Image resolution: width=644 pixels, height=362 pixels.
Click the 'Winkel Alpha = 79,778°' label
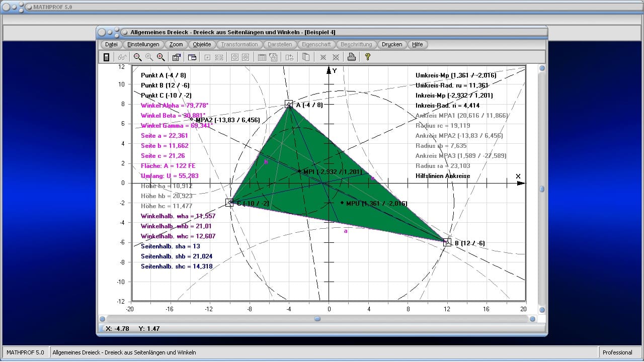[x=175, y=106]
